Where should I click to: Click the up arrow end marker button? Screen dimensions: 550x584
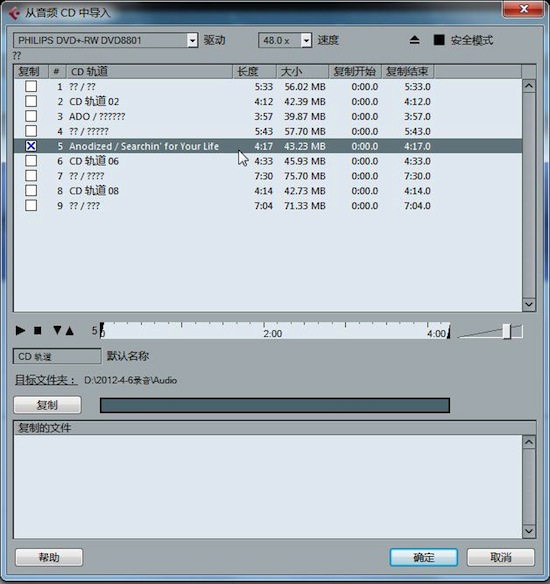tap(70, 330)
